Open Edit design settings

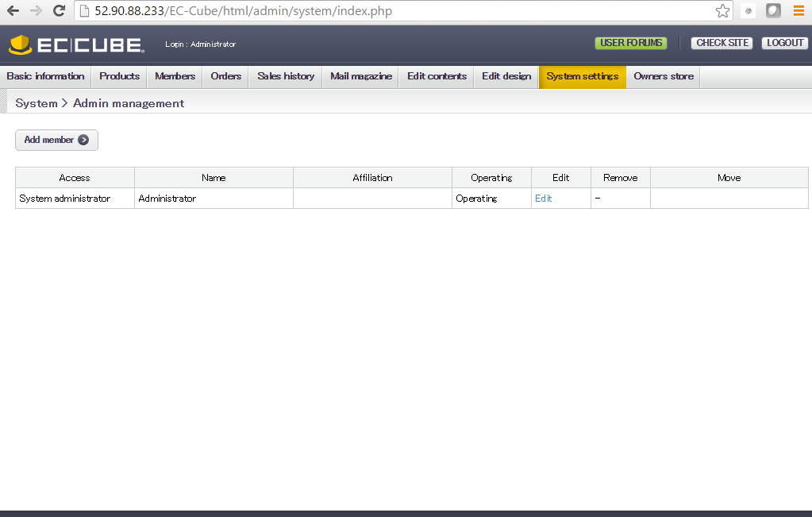tap(506, 76)
